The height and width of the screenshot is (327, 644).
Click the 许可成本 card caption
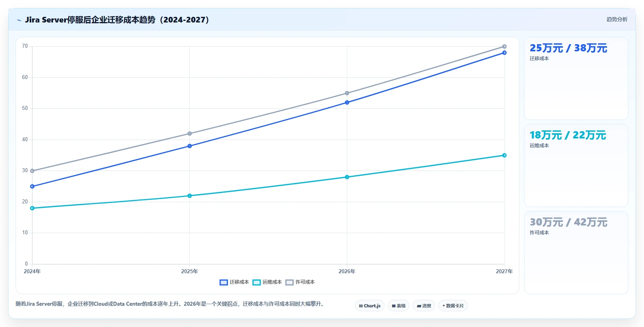[539, 233]
